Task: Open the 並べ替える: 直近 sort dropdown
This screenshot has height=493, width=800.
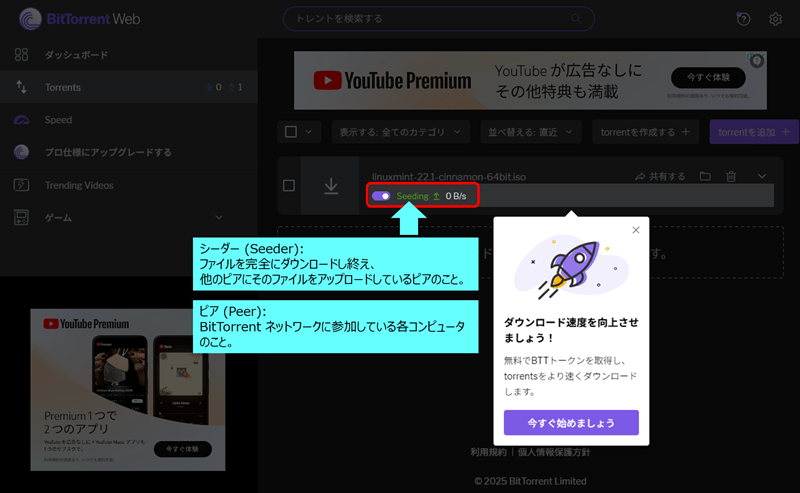Action: 530,132
